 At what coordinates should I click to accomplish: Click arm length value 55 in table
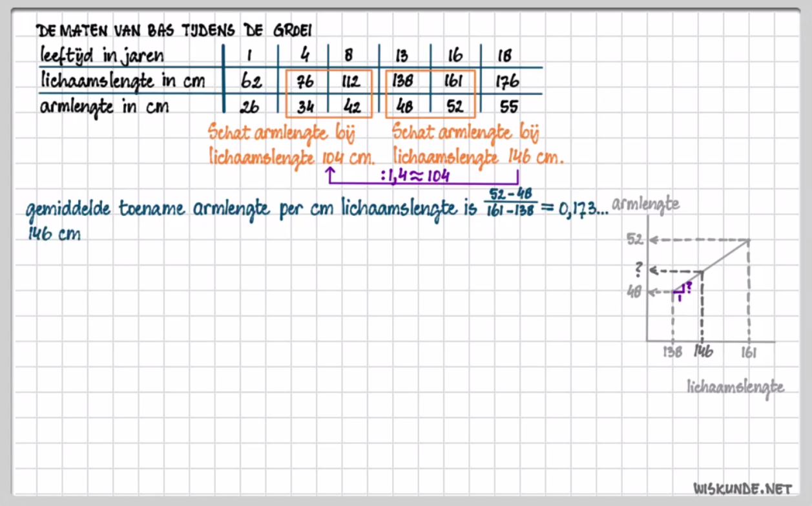(508, 107)
